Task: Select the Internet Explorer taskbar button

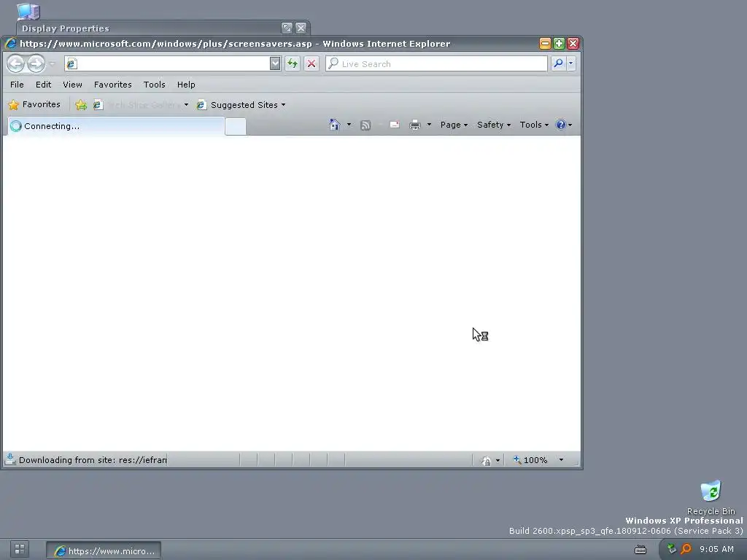Action: point(104,551)
